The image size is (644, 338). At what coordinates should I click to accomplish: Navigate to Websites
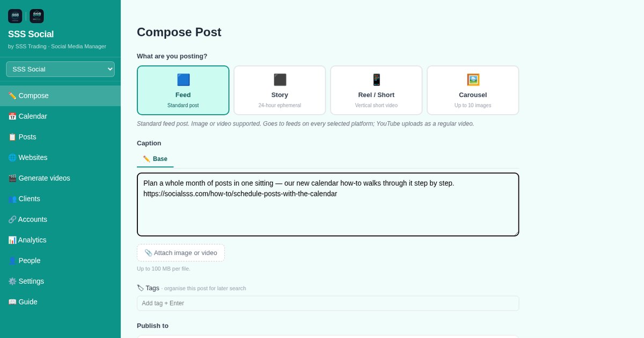pyautogui.click(x=60, y=158)
